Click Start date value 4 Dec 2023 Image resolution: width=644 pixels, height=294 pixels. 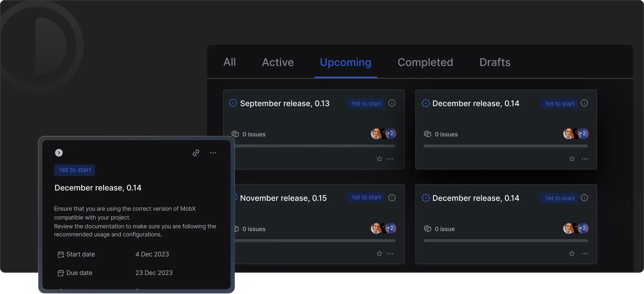(x=152, y=254)
